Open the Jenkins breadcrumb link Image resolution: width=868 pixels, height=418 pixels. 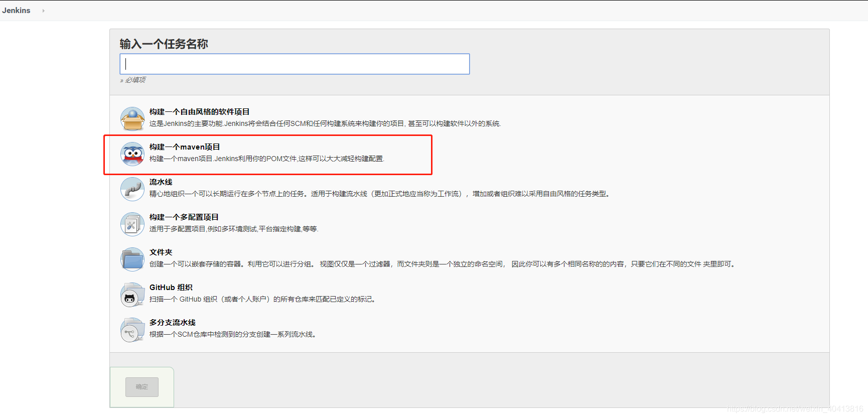pos(16,10)
